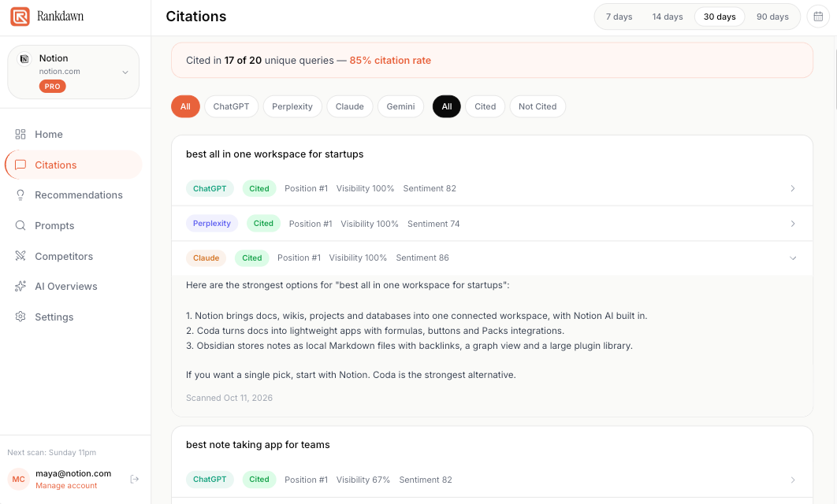Viewport: 837px width, 504px height.
Task: Click "Next scan: Sunday 11pm" text
Action: (52, 453)
